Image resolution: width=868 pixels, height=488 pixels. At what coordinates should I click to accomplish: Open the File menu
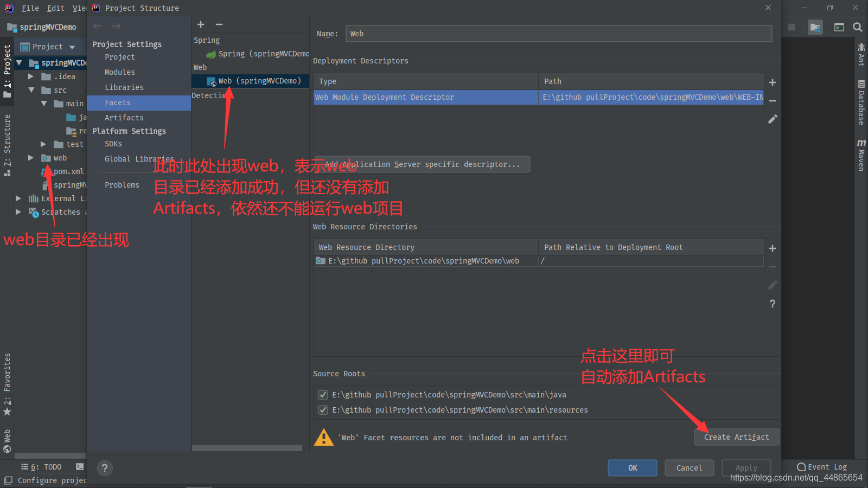(x=30, y=8)
